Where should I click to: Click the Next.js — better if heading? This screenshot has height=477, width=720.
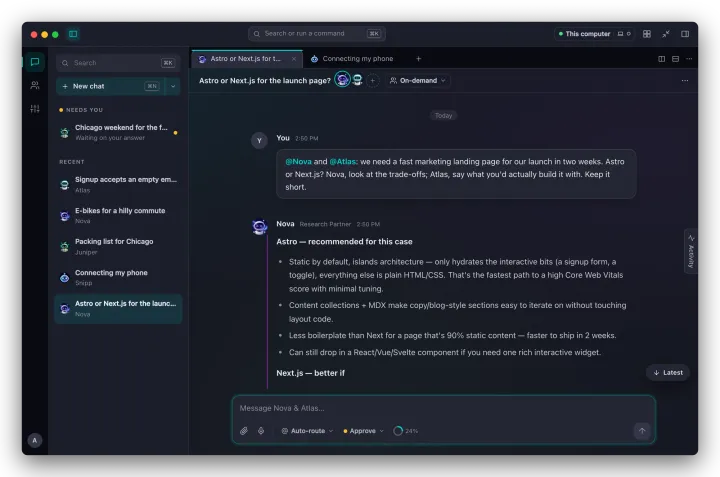pyautogui.click(x=310, y=373)
